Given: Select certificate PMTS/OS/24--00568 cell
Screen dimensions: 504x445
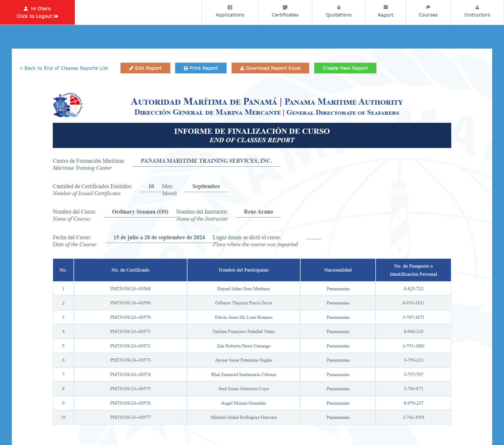Looking at the screenshot, I should click(130, 289).
